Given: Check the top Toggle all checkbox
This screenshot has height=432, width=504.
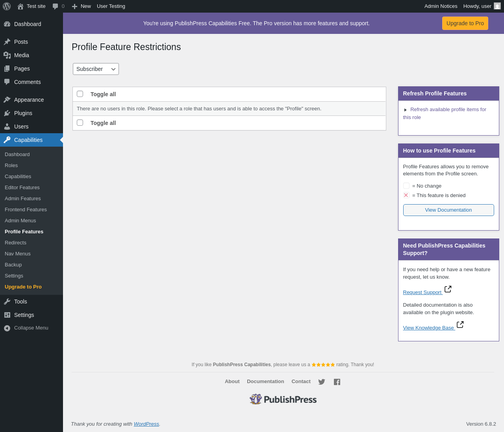Looking at the screenshot, I should pyautogui.click(x=80, y=94).
